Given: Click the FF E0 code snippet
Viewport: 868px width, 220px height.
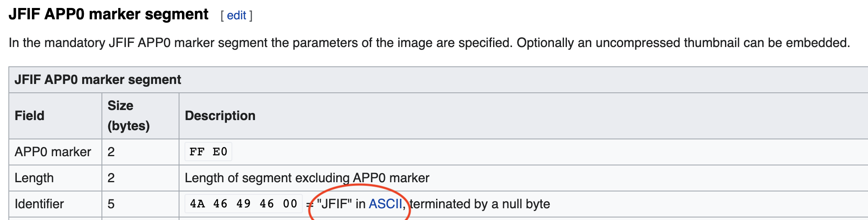Looking at the screenshot, I should (x=208, y=152).
